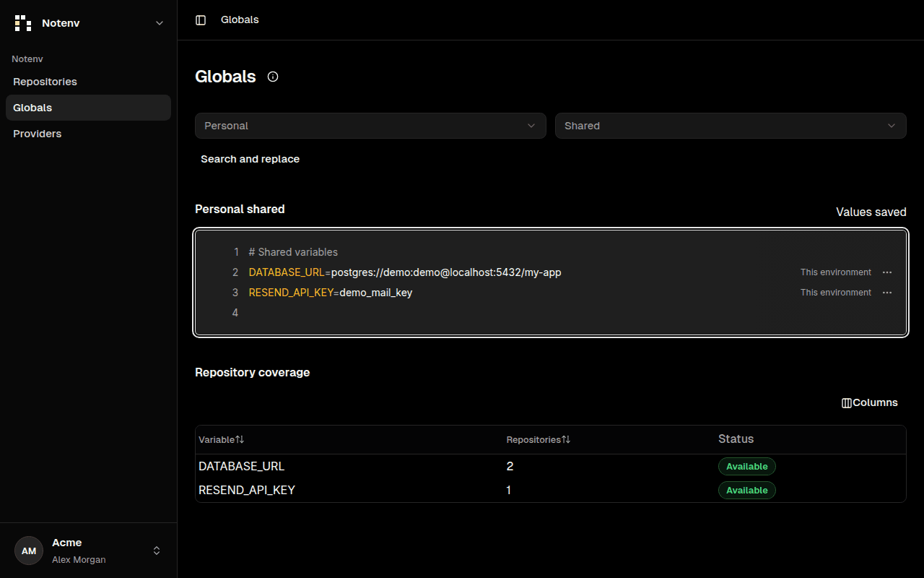Viewport: 924px width, 578px height.
Task: Click the "Values saved" status text
Action: tap(871, 212)
